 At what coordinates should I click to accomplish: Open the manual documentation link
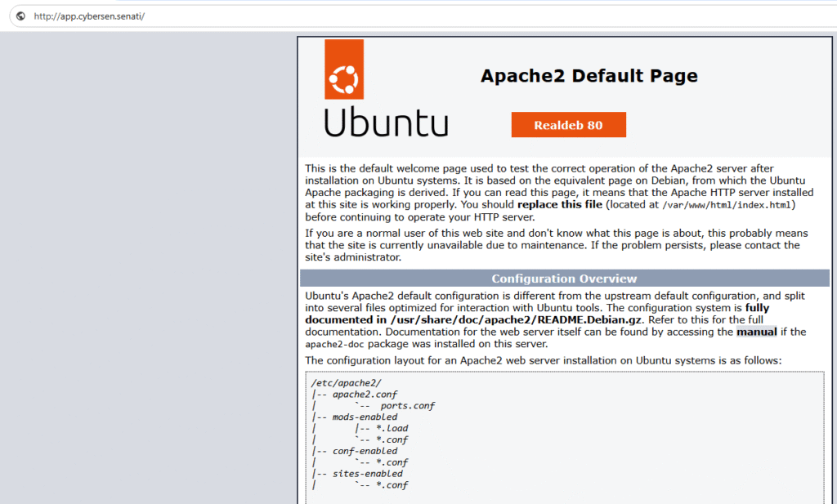pyautogui.click(x=756, y=332)
